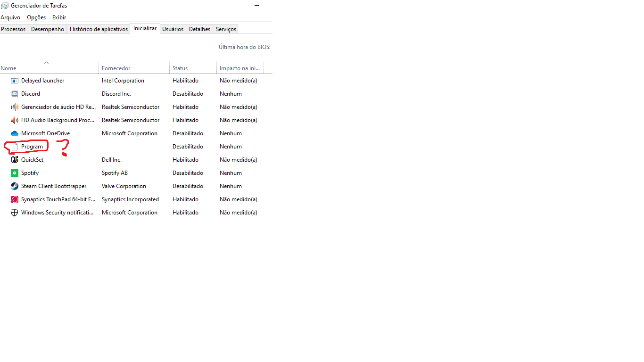The height and width of the screenshot is (362, 644).
Task: Click the Steam Client Bootstrapper icon
Action: (x=14, y=186)
